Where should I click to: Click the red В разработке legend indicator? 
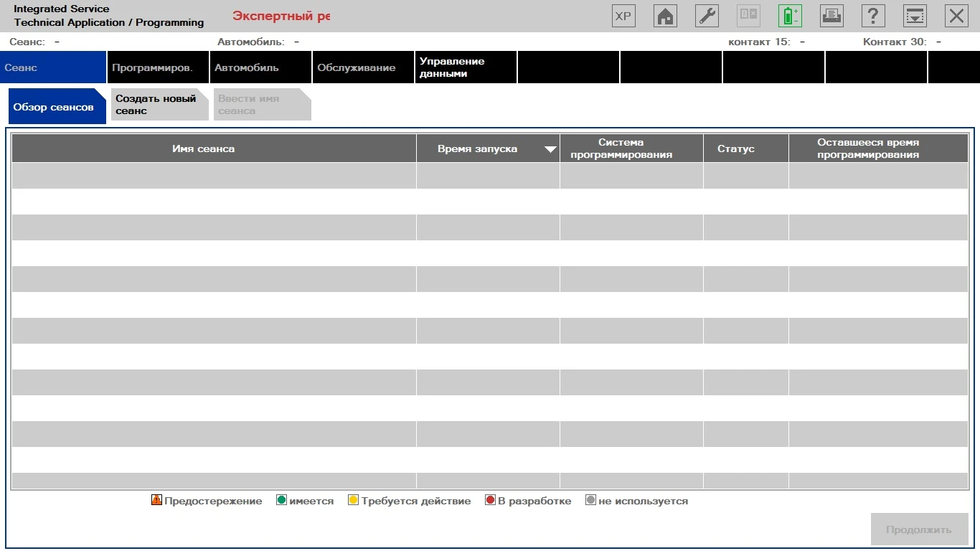point(490,500)
